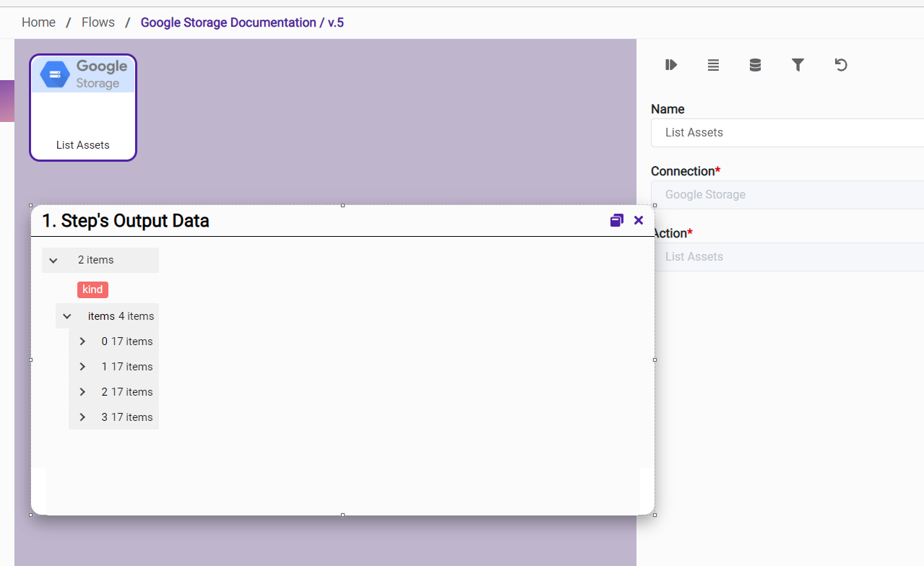Select the Google Storage List Assets node
This screenshot has height=566, width=924.
tap(83, 107)
